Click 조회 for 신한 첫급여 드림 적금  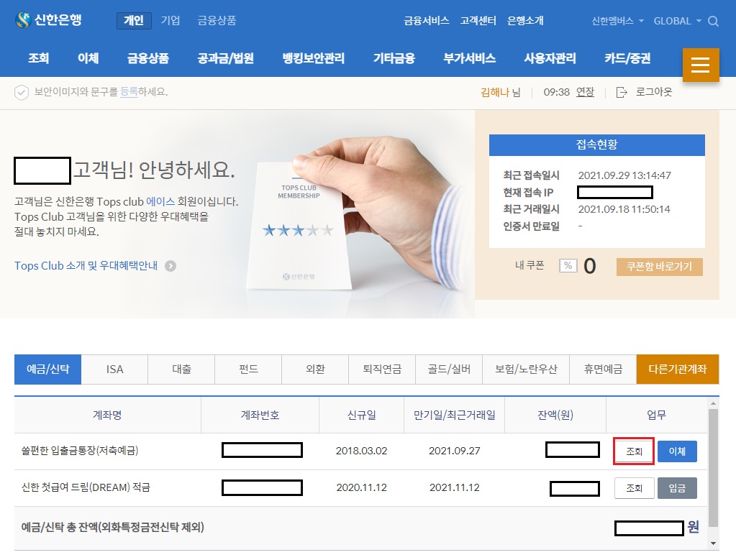pyautogui.click(x=634, y=488)
